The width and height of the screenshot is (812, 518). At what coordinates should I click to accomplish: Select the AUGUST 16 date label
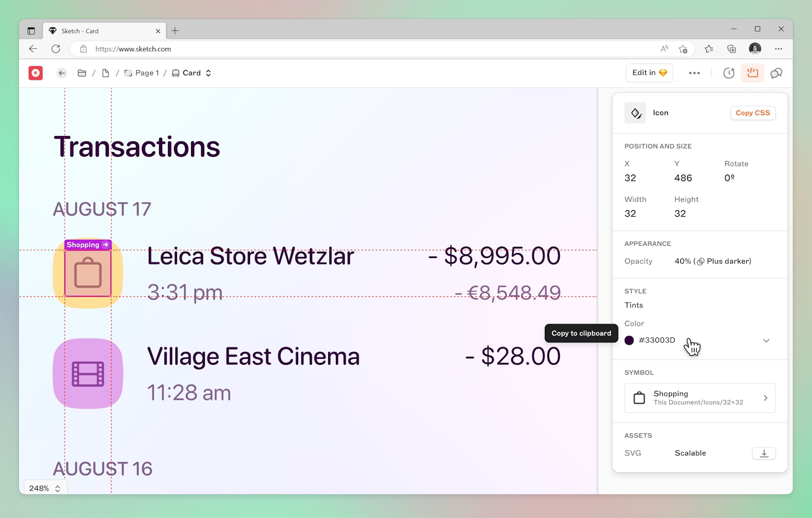pos(103,469)
